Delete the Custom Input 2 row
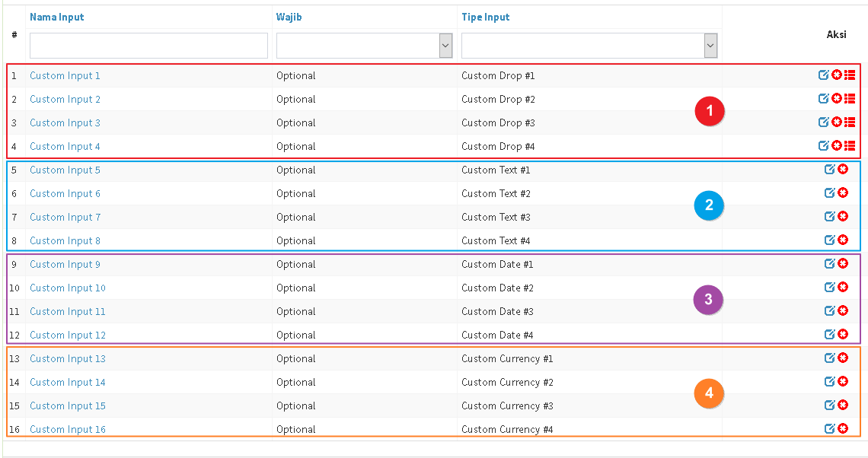Viewport: 868px width, 458px height. click(836, 99)
